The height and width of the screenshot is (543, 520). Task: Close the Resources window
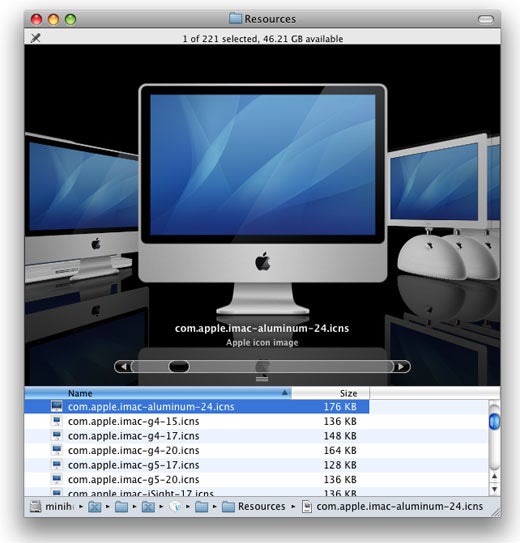[36, 19]
